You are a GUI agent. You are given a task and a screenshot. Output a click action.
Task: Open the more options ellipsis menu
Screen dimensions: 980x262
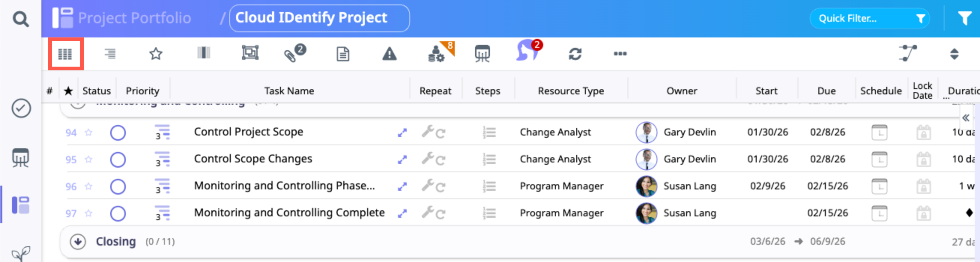(620, 54)
